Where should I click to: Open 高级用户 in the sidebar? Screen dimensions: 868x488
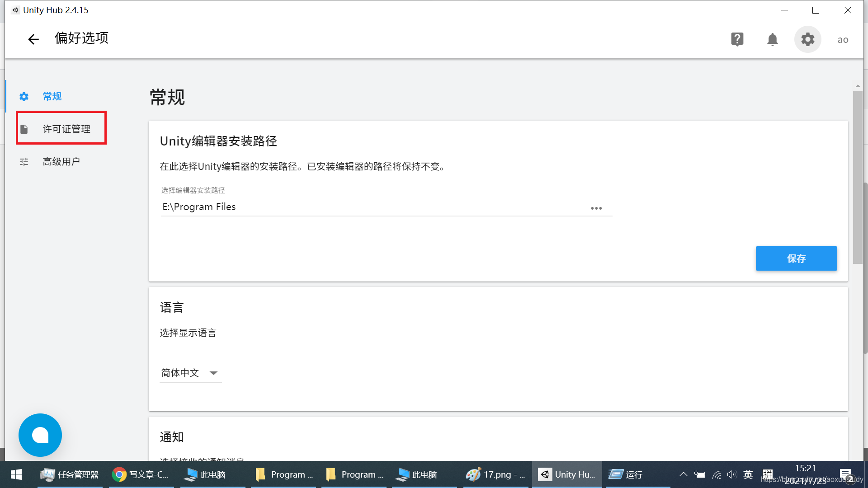[x=61, y=161]
